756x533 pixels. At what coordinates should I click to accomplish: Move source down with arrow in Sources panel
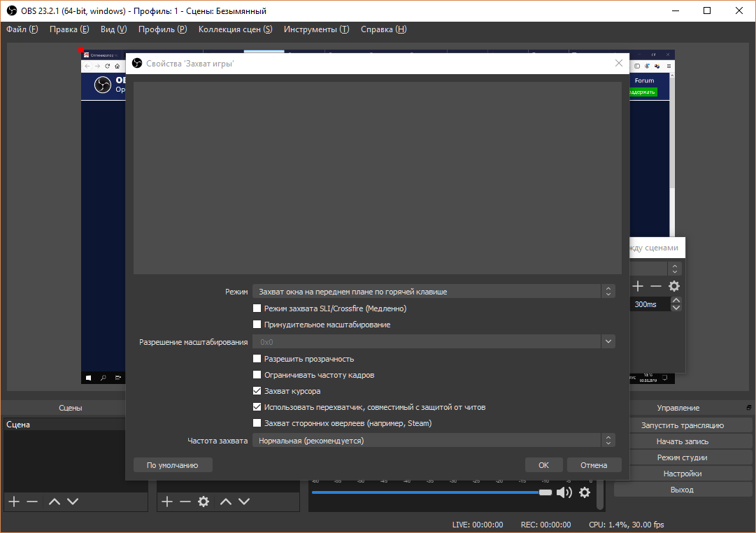point(245,502)
